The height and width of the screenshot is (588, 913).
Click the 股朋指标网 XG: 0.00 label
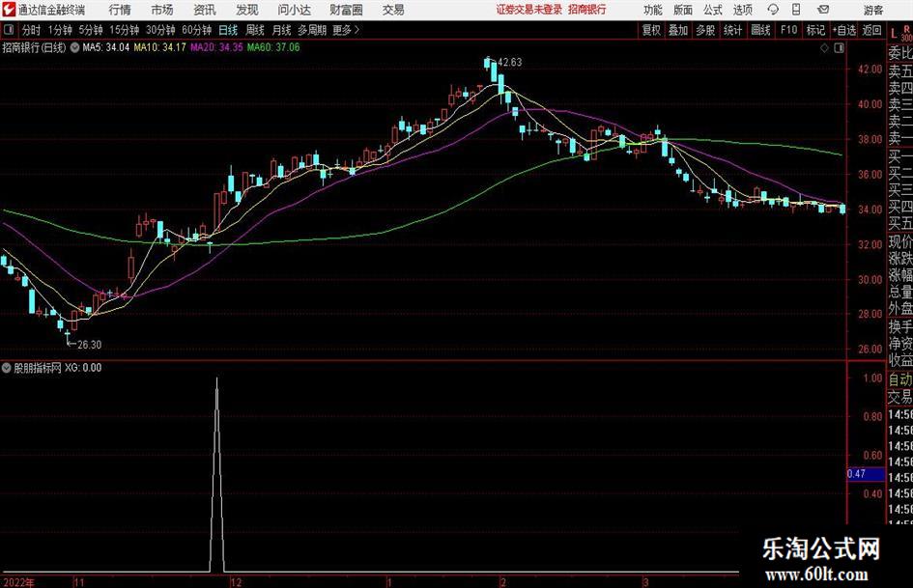58,368
